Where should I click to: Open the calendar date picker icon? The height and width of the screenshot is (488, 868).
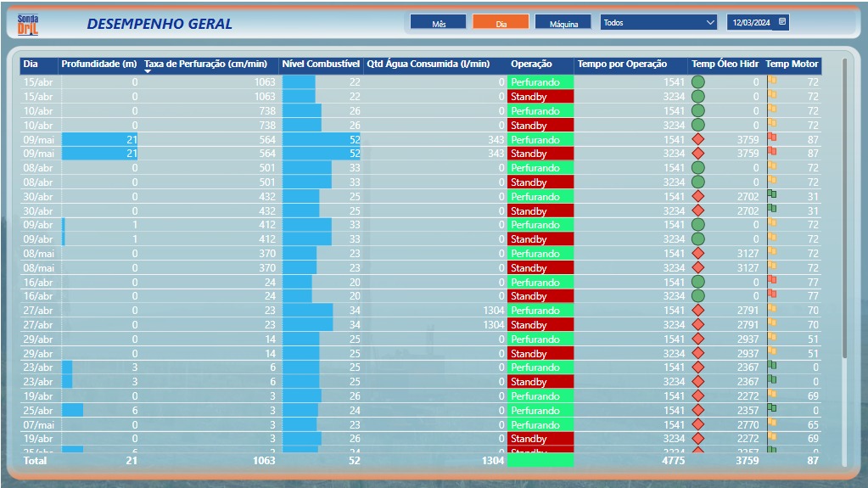pyautogui.click(x=782, y=21)
